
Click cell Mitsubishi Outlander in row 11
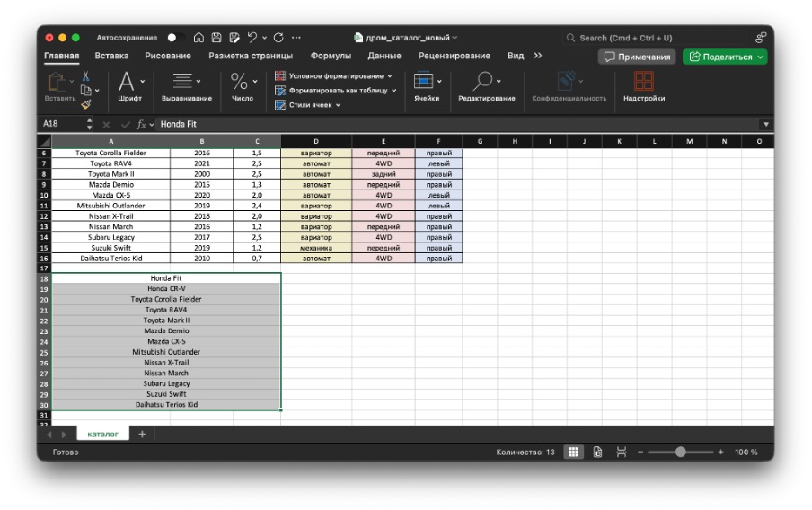(x=110, y=206)
